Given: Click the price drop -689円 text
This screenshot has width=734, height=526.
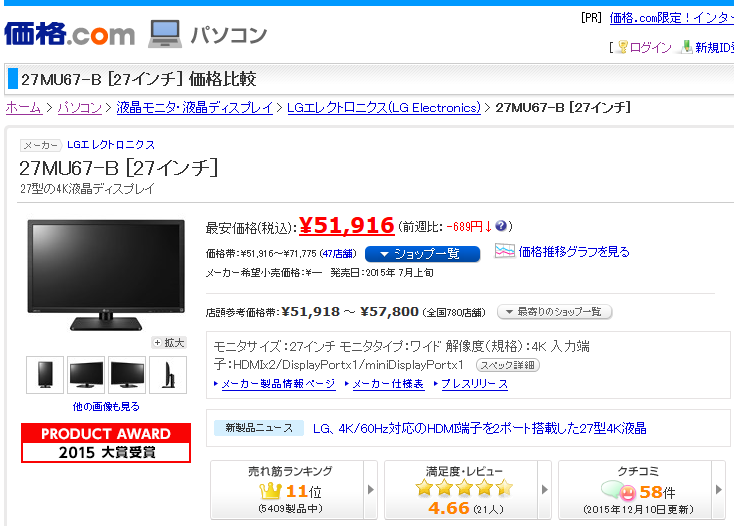Looking at the screenshot, I should (x=469, y=227).
